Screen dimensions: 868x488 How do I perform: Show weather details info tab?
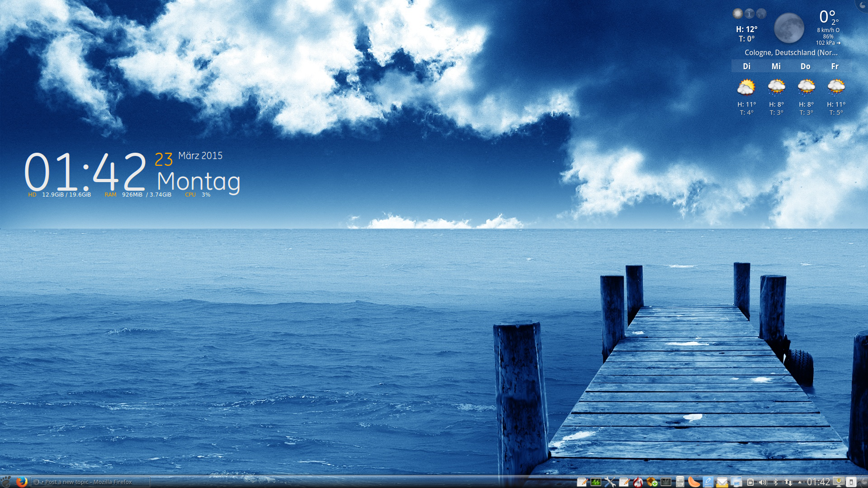click(749, 14)
